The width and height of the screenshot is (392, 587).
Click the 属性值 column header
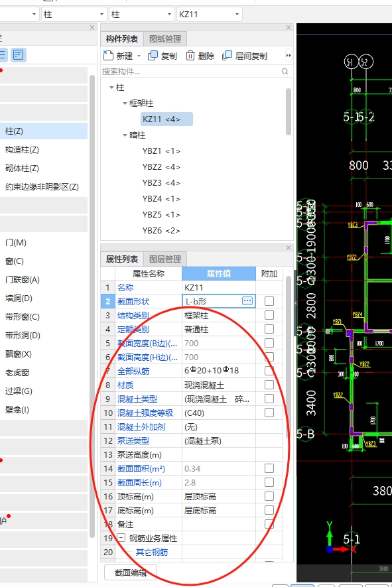point(219,274)
